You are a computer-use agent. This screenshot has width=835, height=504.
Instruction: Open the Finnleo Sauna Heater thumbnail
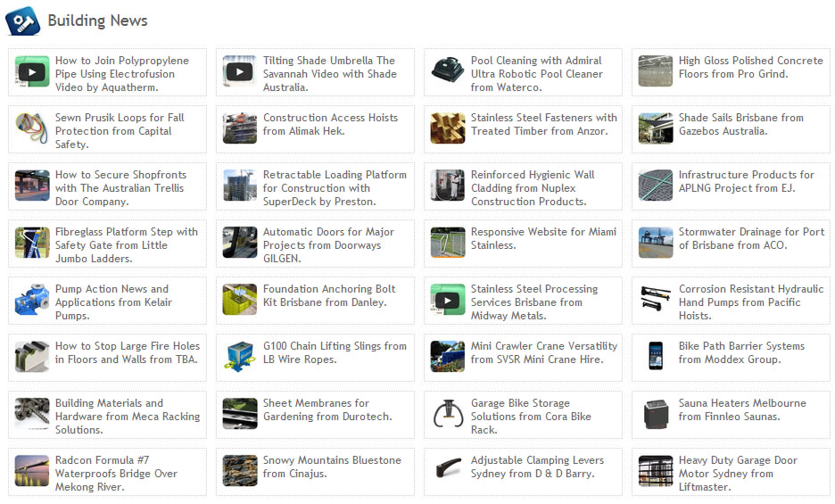coord(656,413)
